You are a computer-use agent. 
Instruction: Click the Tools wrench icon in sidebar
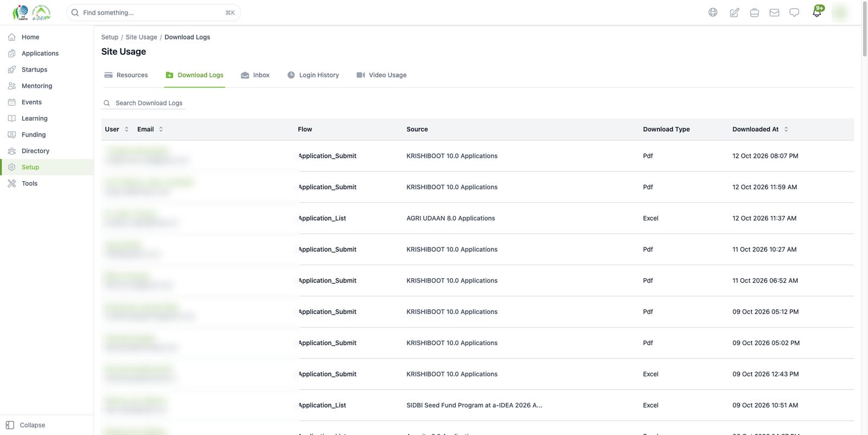coord(12,183)
